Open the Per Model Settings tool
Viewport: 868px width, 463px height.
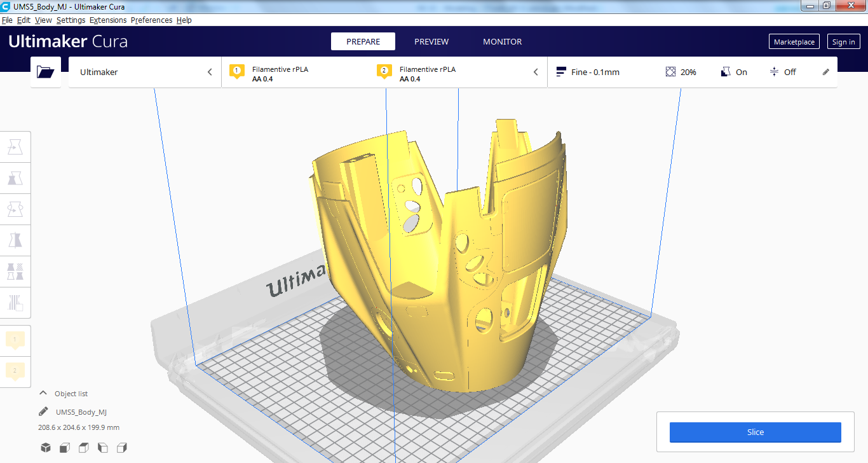point(15,271)
